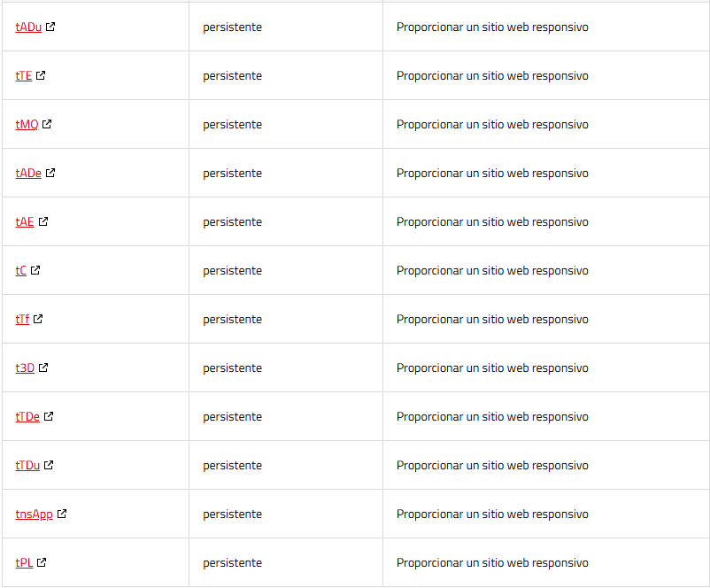Image resolution: width=710 pixels, height=588 pixels.
Task: Click the external link icon beside tTf
Action: (x=38, y=319)
